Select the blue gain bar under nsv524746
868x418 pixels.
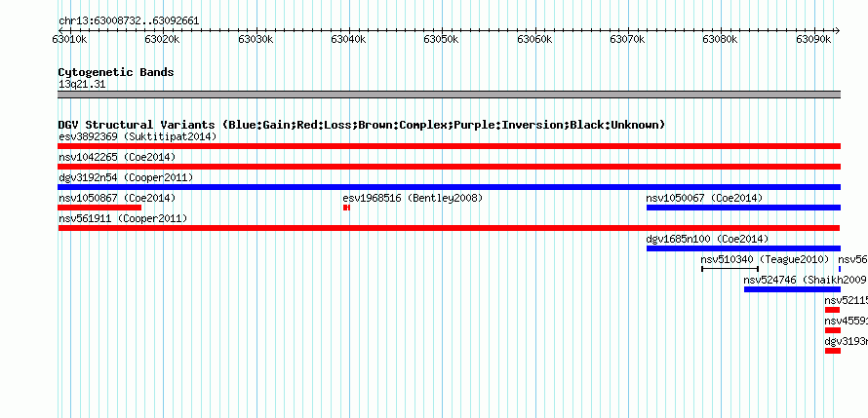pyautogui.click(x=792, y=289)
